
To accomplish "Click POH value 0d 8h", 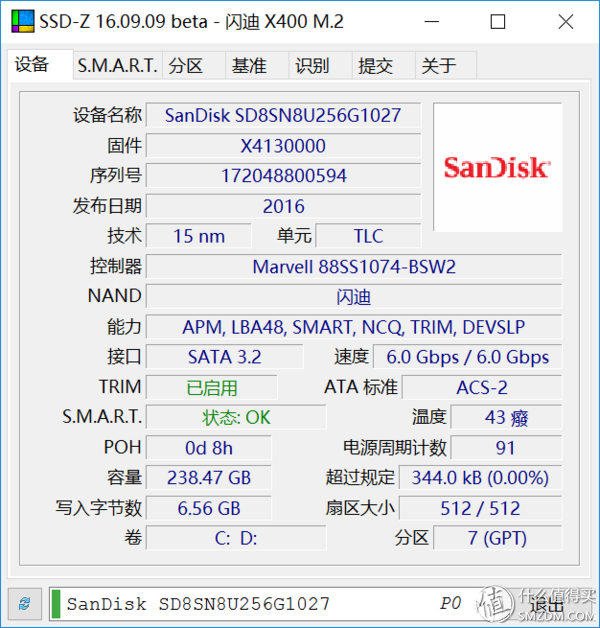I will 209,448.
